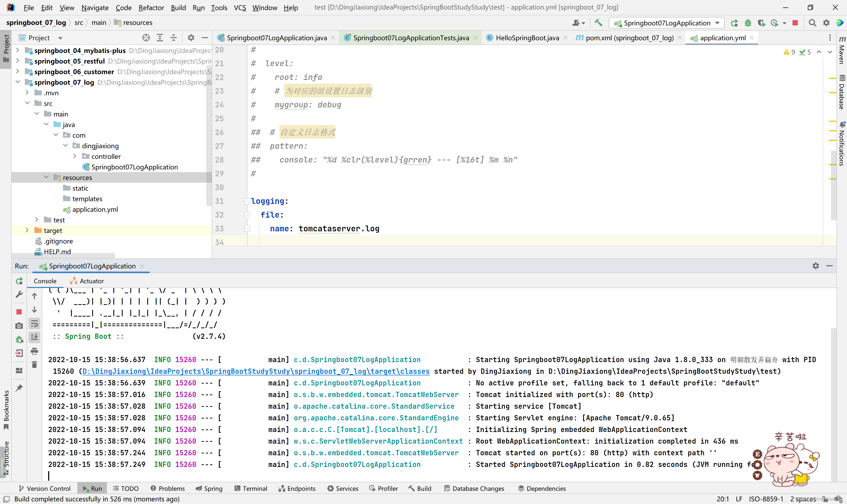The height and width of the screenshot is (504, 847).
Task: Click file encoding ISO-8859-1 status
Action: click(x=766, y=499)
